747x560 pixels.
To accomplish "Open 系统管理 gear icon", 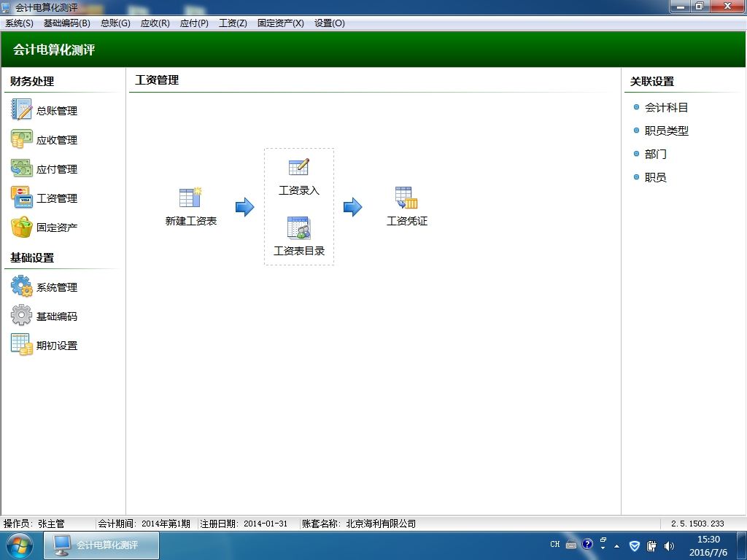I will coord(21,287).
